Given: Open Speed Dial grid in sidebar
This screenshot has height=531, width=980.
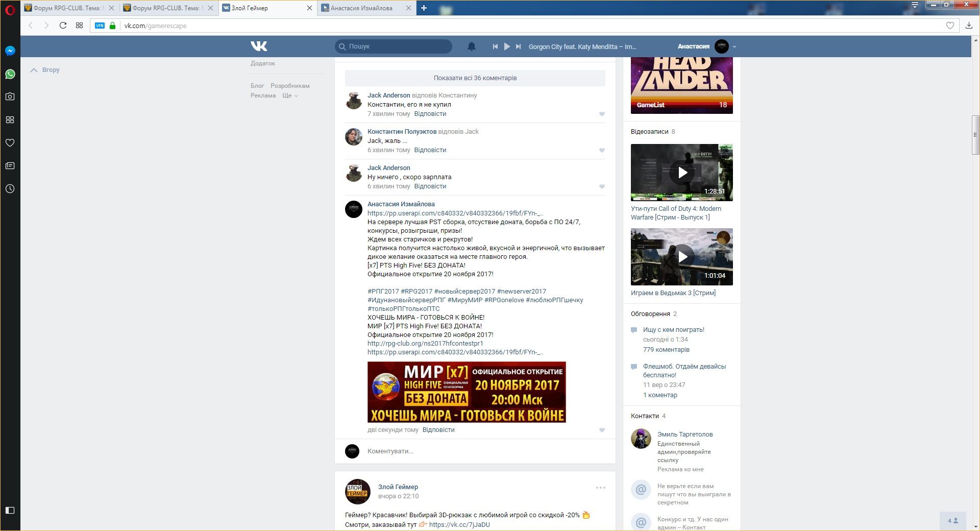Looking at the screenshot, I should tap(10, 119).
